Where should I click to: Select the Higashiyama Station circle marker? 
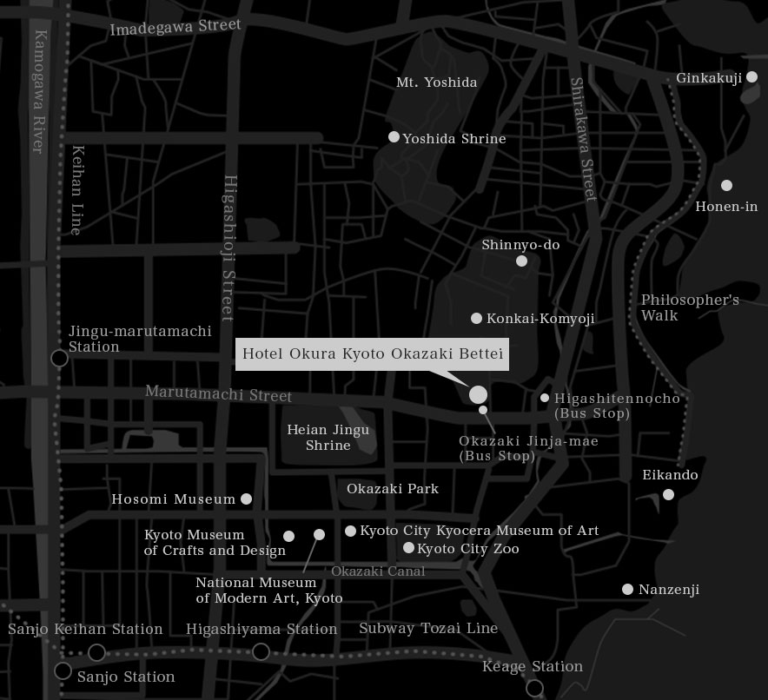pyautogui.click(x=261, y=651)
